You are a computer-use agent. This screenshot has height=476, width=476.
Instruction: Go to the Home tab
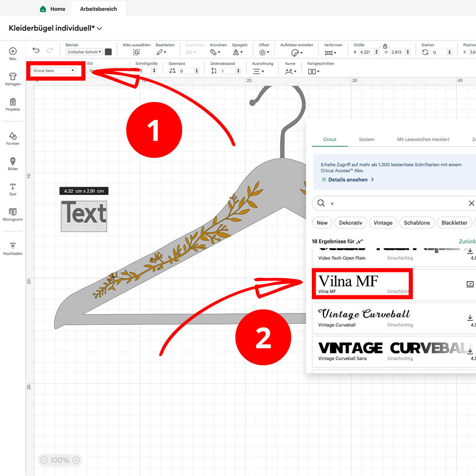[x=52, y=9]
